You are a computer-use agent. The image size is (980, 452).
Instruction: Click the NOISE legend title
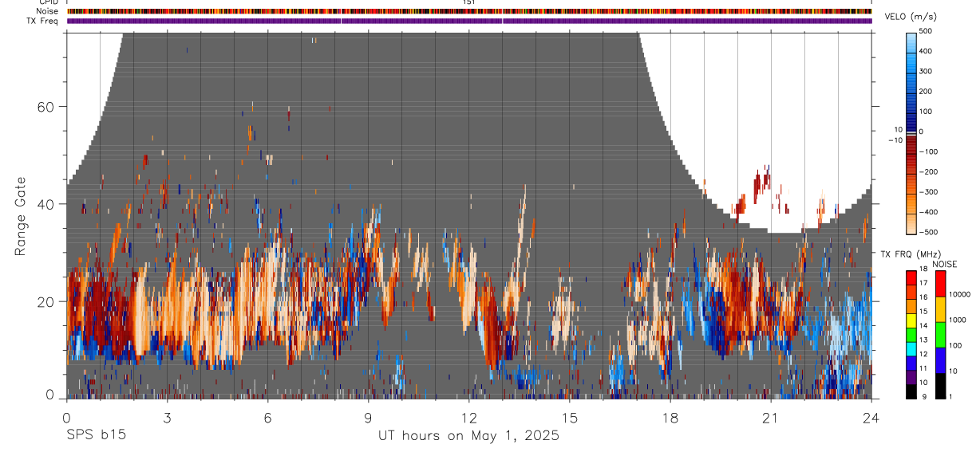click(944, 264)
